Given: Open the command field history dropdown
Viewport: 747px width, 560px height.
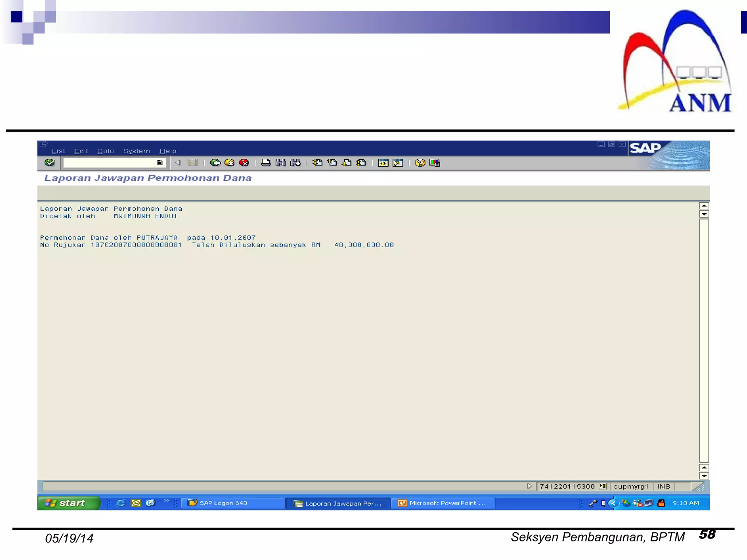Looking at the screenshot, I should pyautogui.click(x=159, y=163).
